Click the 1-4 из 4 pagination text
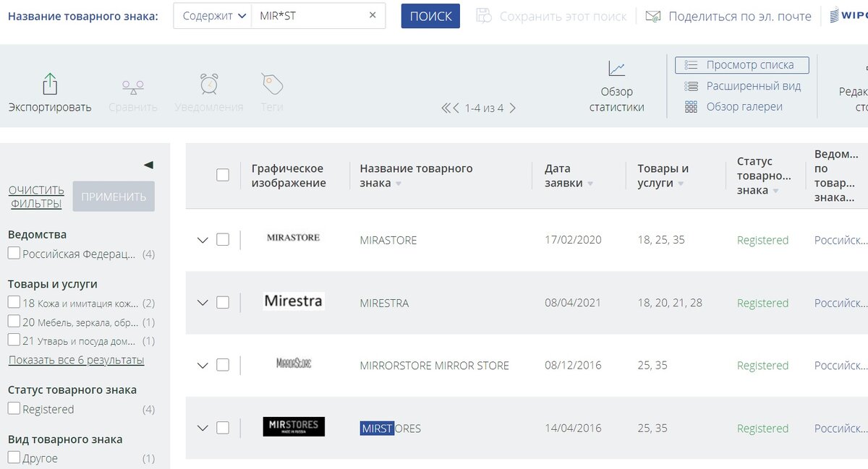 click(x=484, y=108)
